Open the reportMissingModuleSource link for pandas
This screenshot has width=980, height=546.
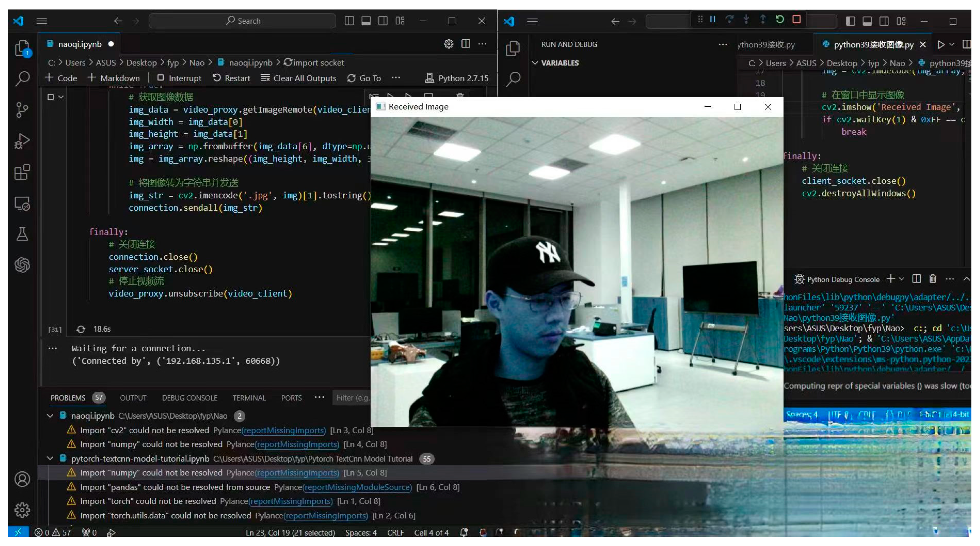click(357, 487)
